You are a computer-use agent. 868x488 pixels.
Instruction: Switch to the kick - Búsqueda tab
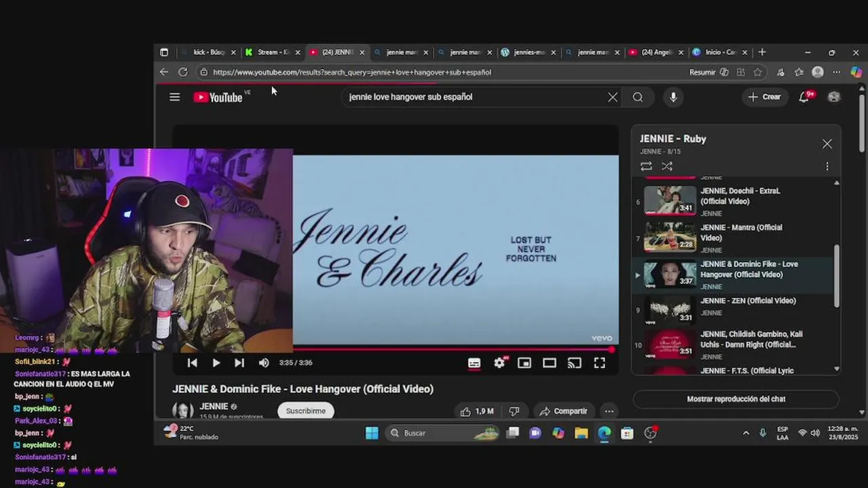[209, 52]
